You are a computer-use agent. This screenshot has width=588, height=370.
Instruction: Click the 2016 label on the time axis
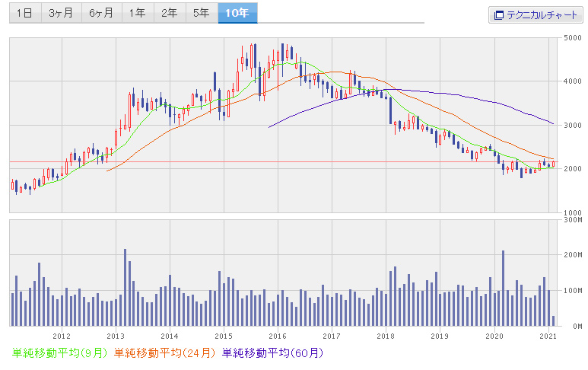(278, 335)
